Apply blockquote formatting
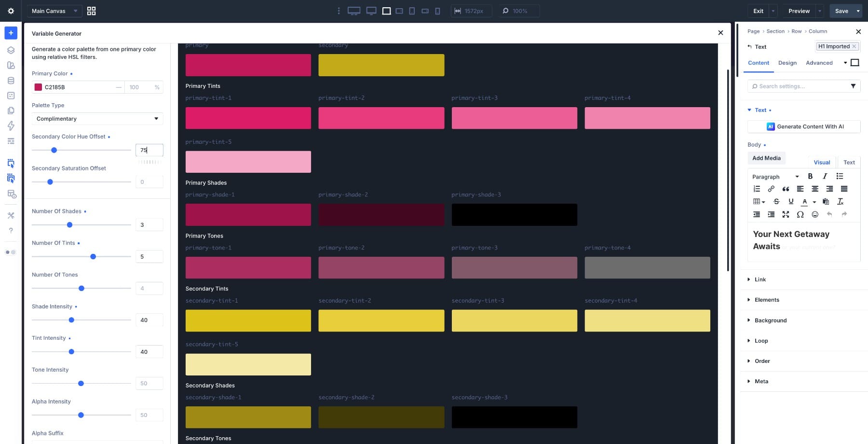This screenshot has width=868, height=444. click(786, 189)
